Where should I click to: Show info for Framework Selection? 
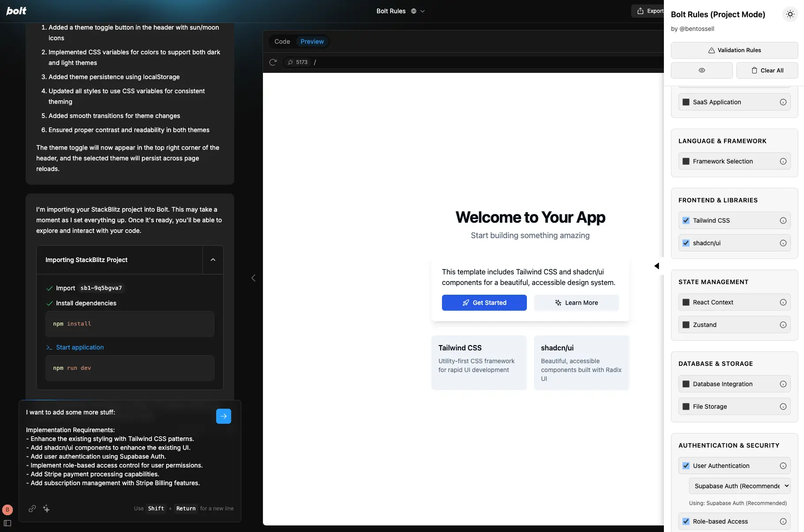783,161
